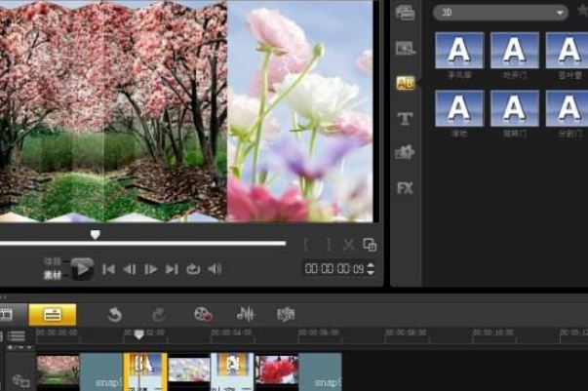This screenshot has width=588, height=391.
Task: Play the preview
Action: point(82,269)
